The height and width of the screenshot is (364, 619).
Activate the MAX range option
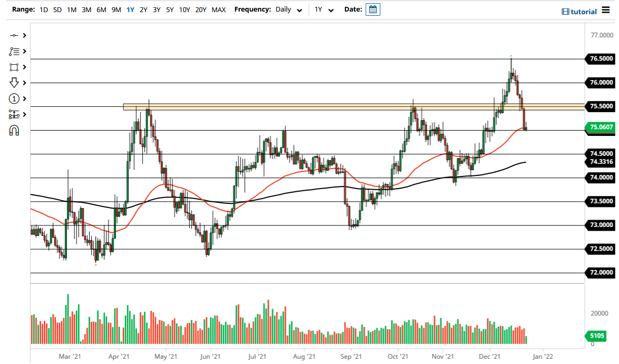tap(219, 9)
